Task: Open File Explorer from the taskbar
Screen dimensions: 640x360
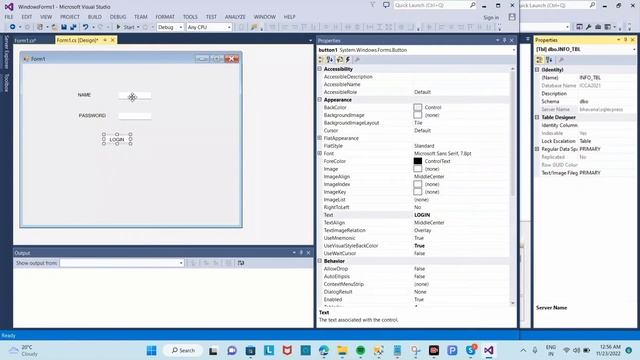Action: tap(342, 350)
